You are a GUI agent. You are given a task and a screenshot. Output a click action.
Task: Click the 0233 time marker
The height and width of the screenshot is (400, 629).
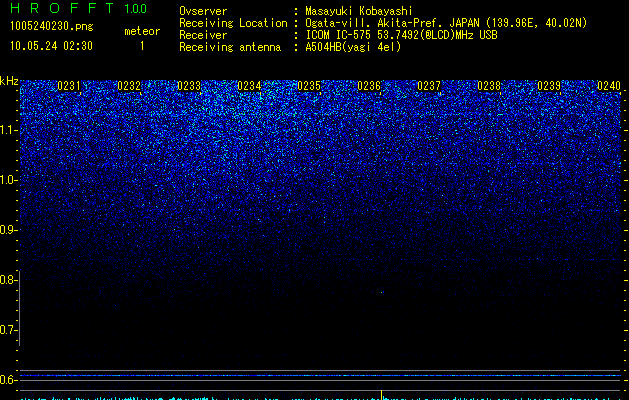[189, 86]
